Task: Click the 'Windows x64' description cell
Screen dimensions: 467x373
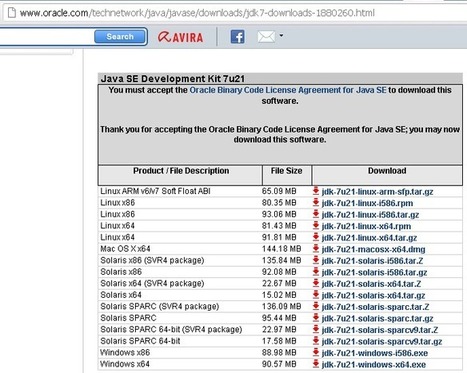Action: [x=125, y=364]
